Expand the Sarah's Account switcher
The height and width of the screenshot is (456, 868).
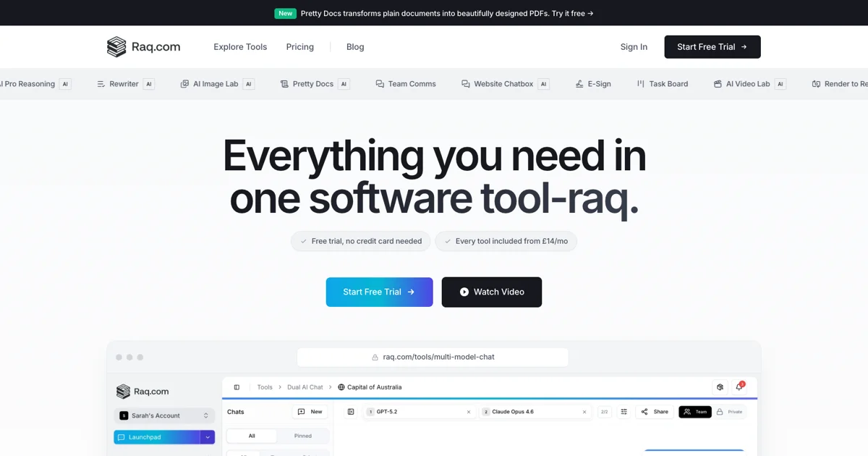pyautogui.click(x=164, y=415)
